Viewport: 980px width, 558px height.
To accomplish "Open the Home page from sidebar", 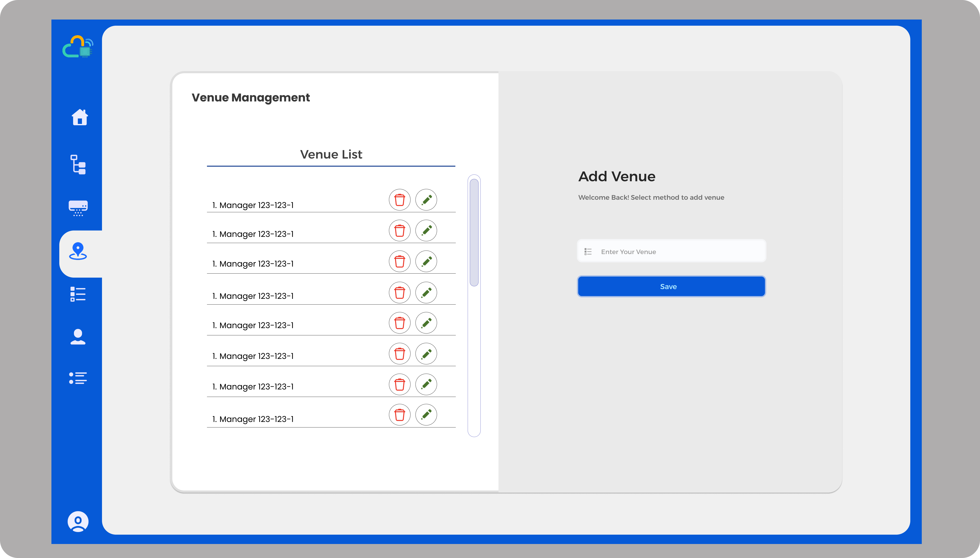I will (80, 117).
